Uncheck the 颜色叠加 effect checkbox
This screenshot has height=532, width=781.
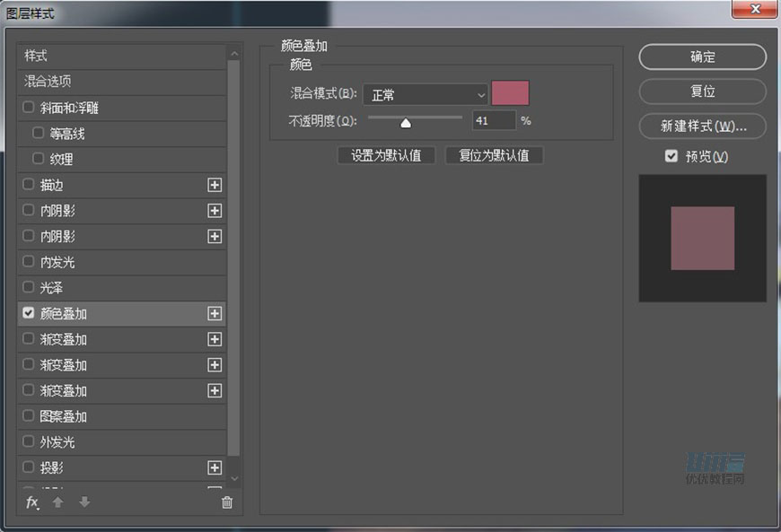(29, 314)
